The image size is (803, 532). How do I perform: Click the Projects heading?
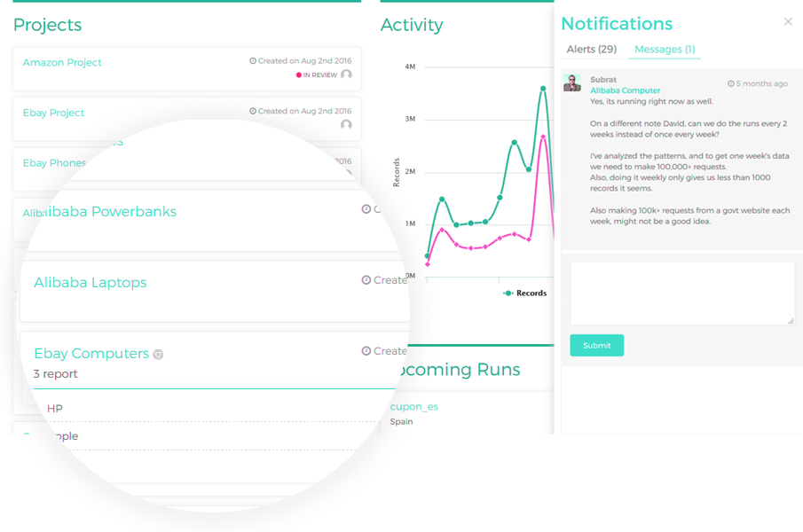click(x=47, y=25)
